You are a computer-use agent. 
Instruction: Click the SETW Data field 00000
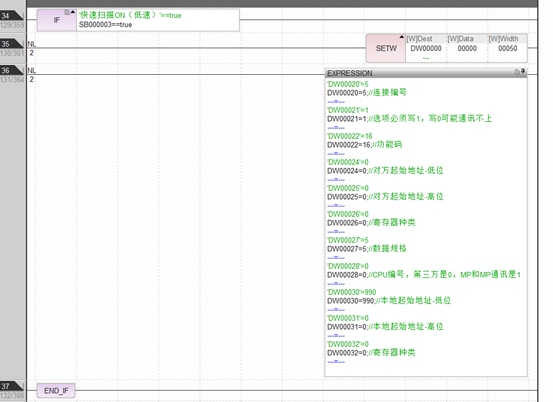(x=467, y=48)
